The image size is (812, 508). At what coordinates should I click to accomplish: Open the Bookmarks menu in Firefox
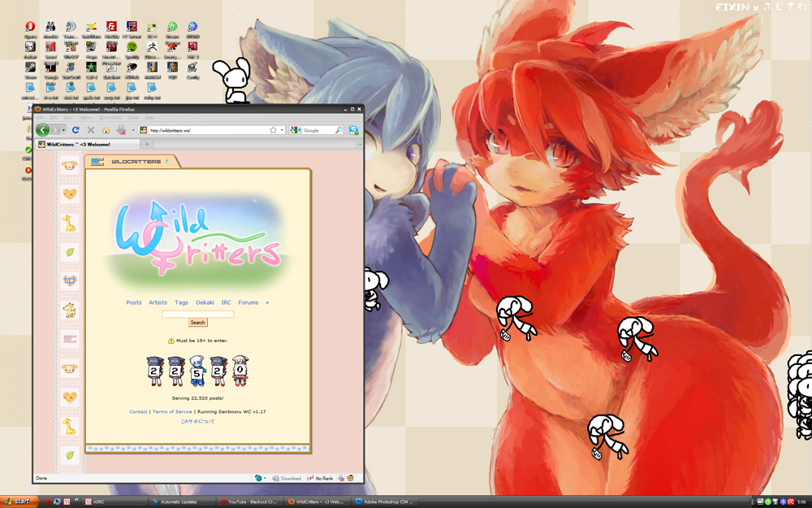[109, 118]
